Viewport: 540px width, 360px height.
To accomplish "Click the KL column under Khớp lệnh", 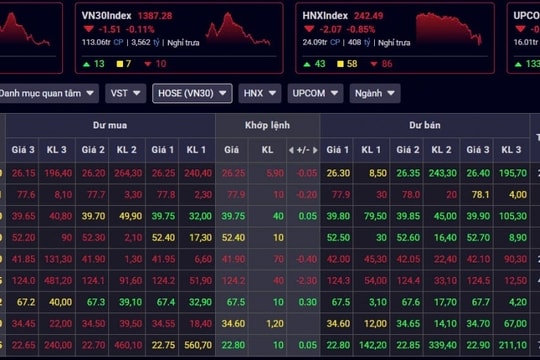I will tap(268, 150).
